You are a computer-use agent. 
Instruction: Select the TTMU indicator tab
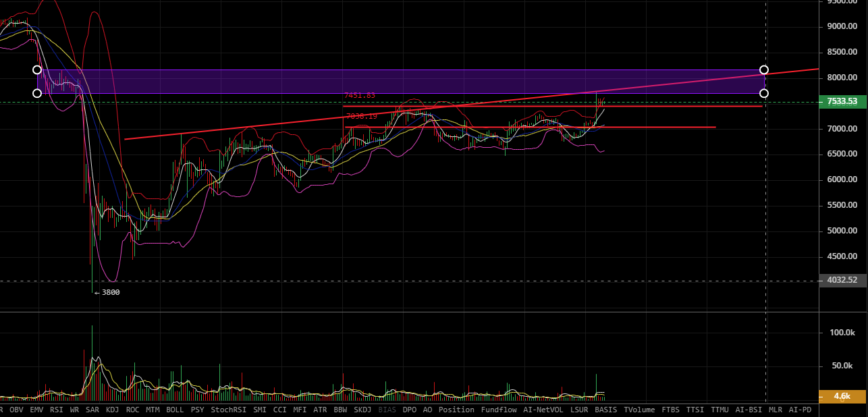(720, 410)
